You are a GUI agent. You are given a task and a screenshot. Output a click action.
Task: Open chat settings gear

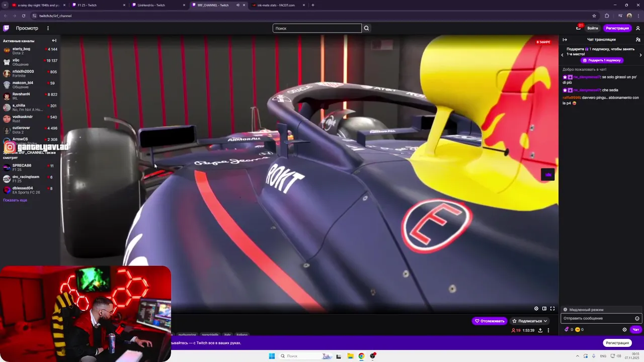625,330
